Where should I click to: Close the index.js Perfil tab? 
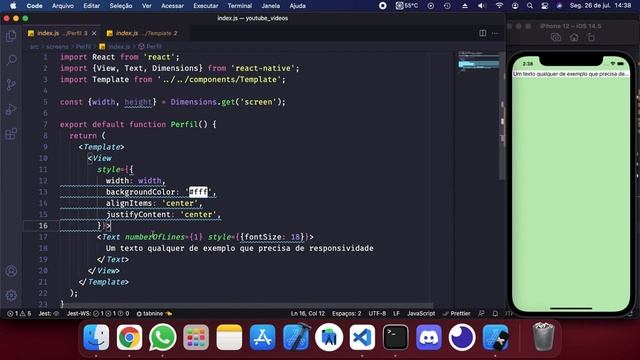[x=94, y=33]
